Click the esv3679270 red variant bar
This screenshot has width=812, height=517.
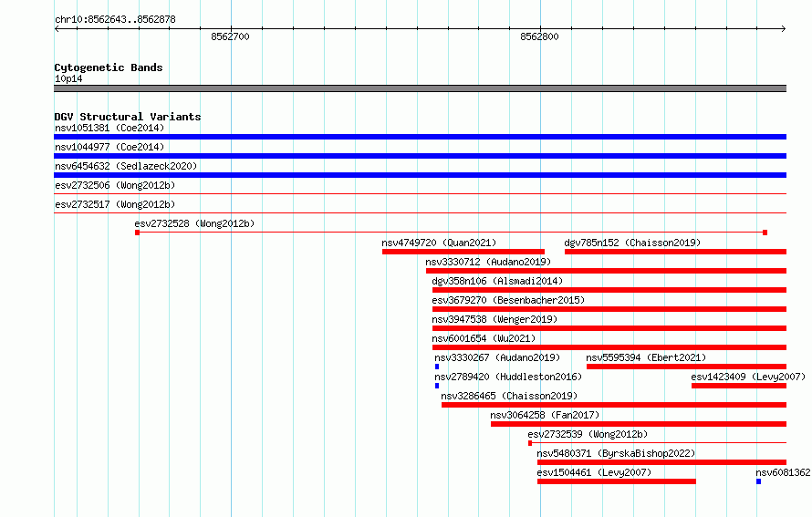click(x=609, y=309)
